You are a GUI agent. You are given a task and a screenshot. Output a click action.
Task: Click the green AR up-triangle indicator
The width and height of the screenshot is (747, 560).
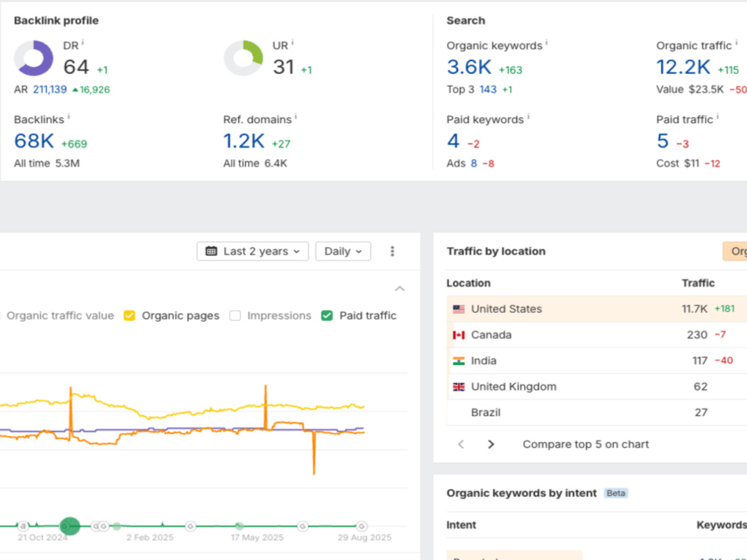(x=75, y=90)
